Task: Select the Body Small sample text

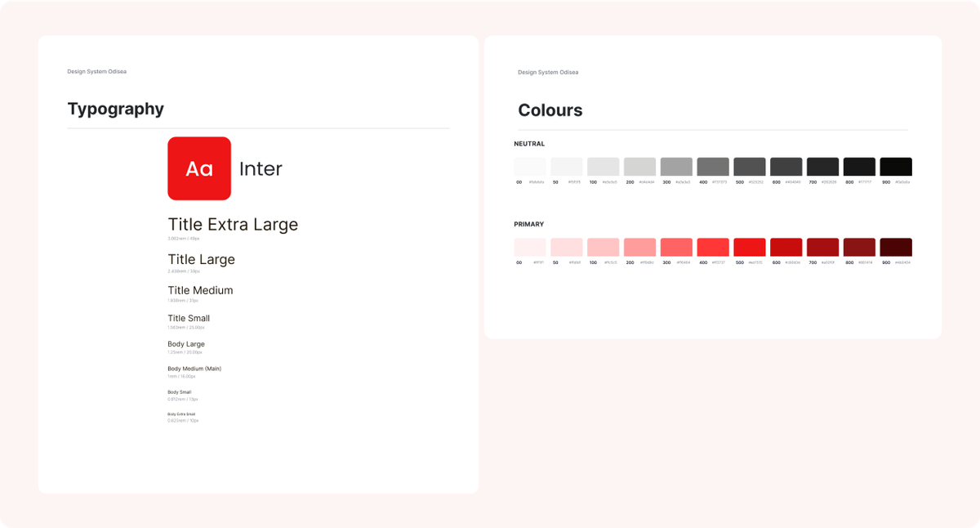Action: tap(180, 392)
